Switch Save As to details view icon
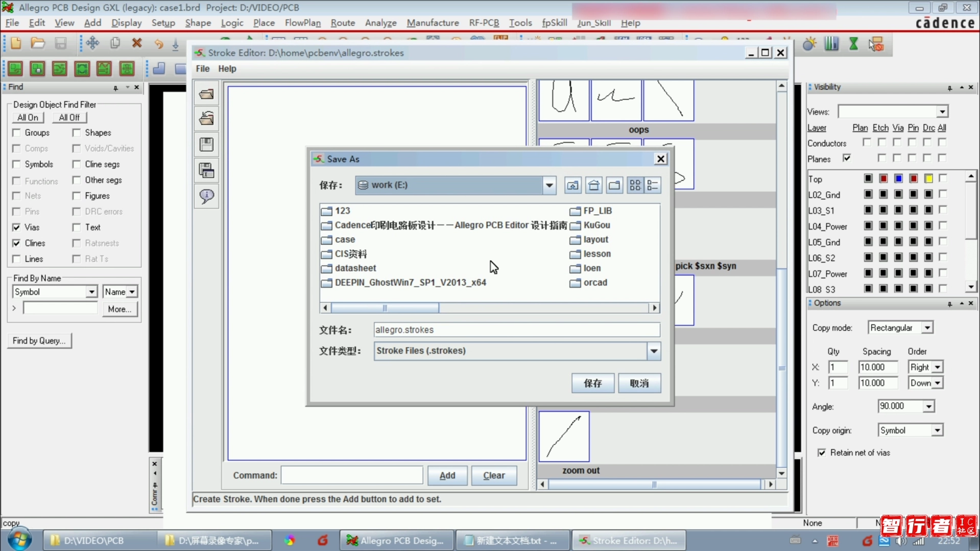Image resolution: width=980 pixels, height=551 pixels. [x=653, y=185]
